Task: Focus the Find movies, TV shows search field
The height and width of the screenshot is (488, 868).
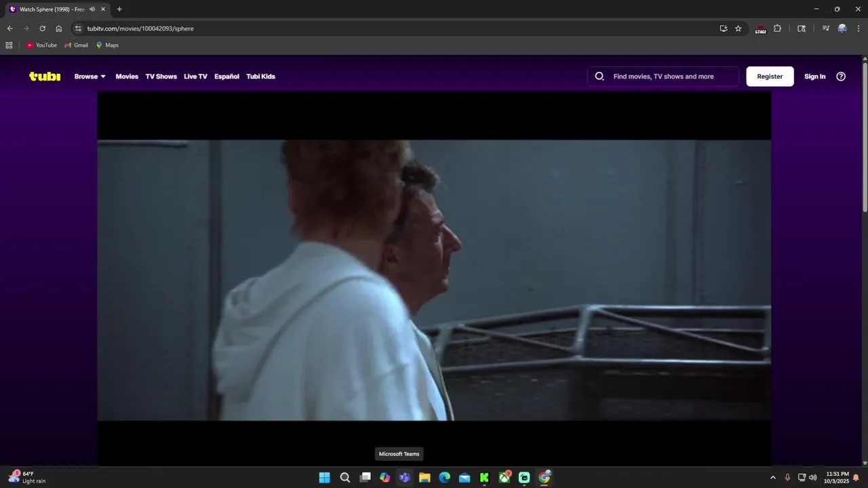Action: point(663,77)
